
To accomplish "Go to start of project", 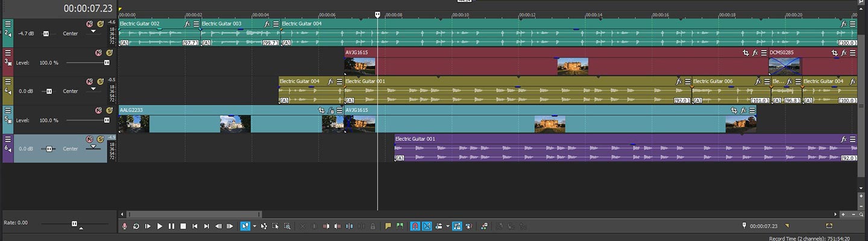I will pyautogui.click(x=195, y=226).
